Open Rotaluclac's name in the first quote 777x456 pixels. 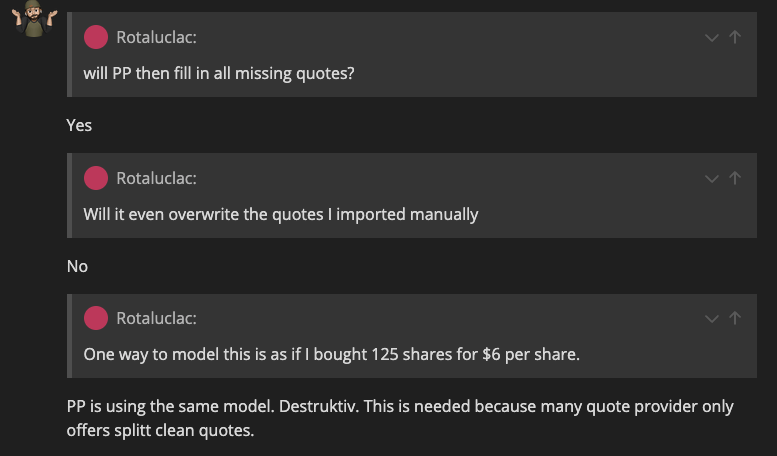(156, 38)
